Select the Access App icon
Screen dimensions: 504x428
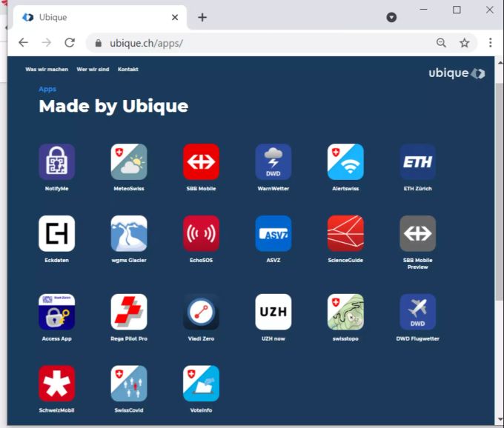point(56,312)
